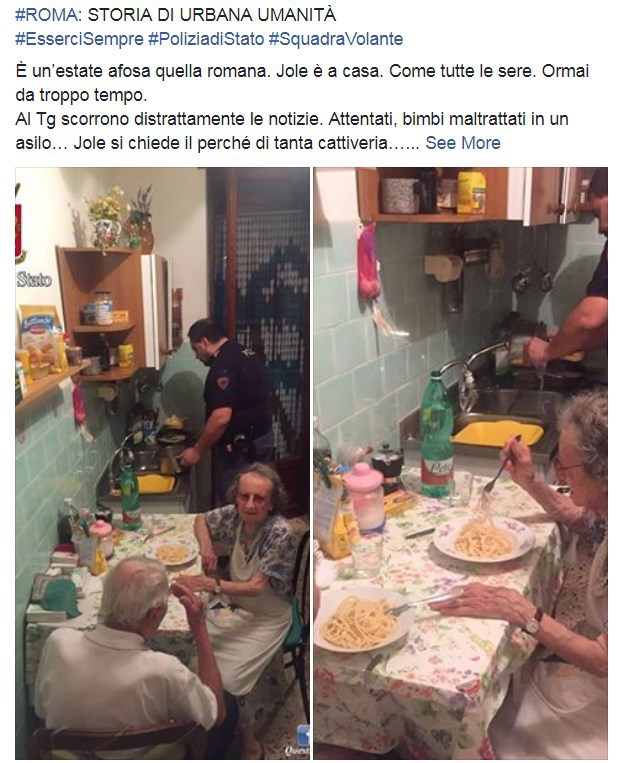This screenshot has height=763, width=622.
Task: Open the #ROMA hashtag
Action: pos(46,15)
